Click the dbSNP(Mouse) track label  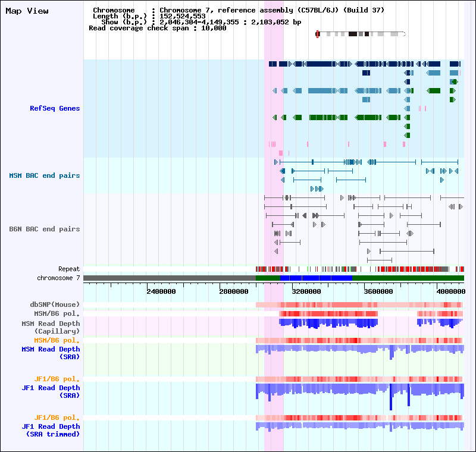55,305
